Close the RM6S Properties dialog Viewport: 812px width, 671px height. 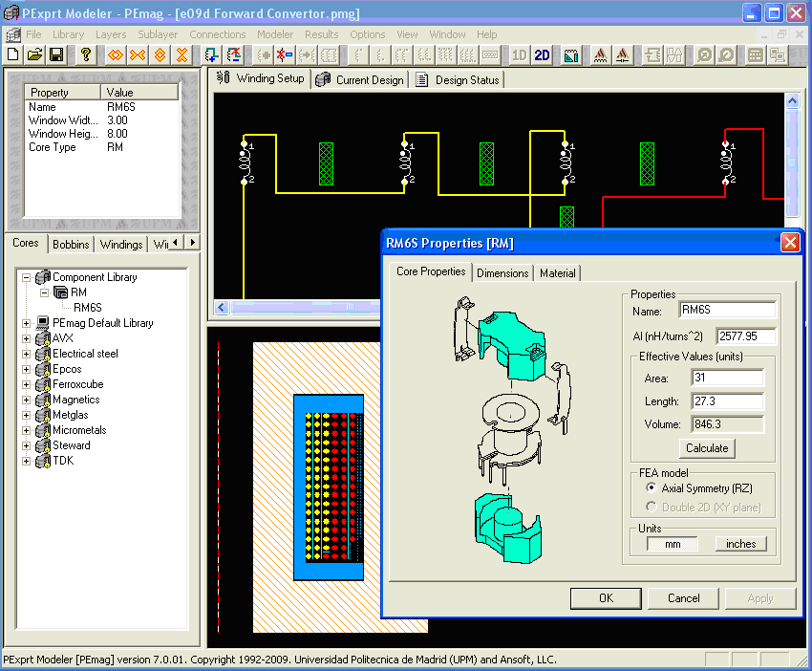point(790,243)
